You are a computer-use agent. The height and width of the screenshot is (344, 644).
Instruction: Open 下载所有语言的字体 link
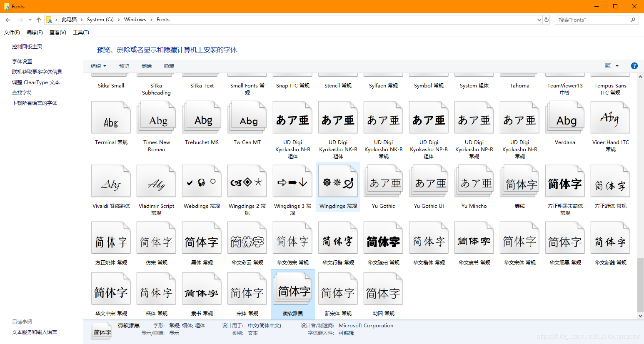tap(35, 103)
